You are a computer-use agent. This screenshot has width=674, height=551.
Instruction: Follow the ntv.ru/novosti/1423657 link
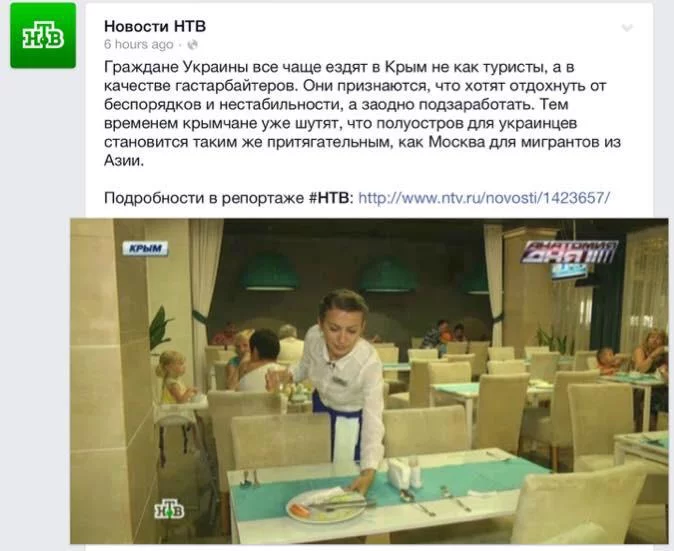(484, 198)
